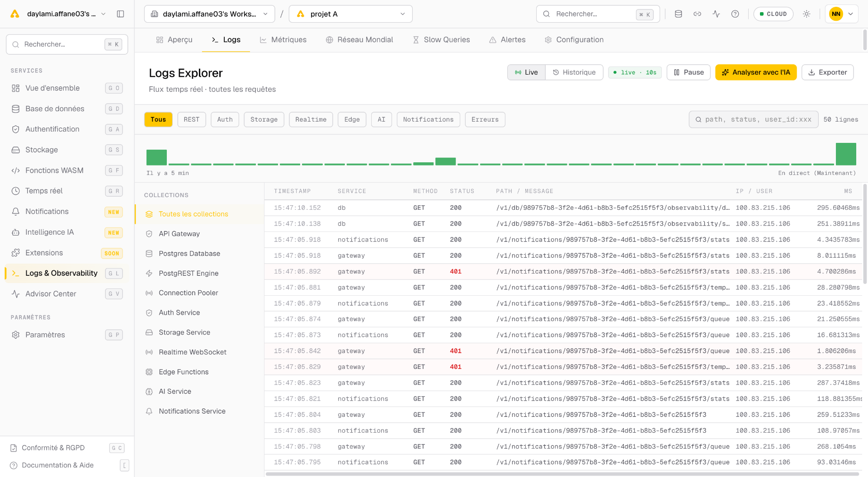This screenshot has width=868, height=477.
Task: Filter logs by Realtime
Action: (x=311, y=119)
